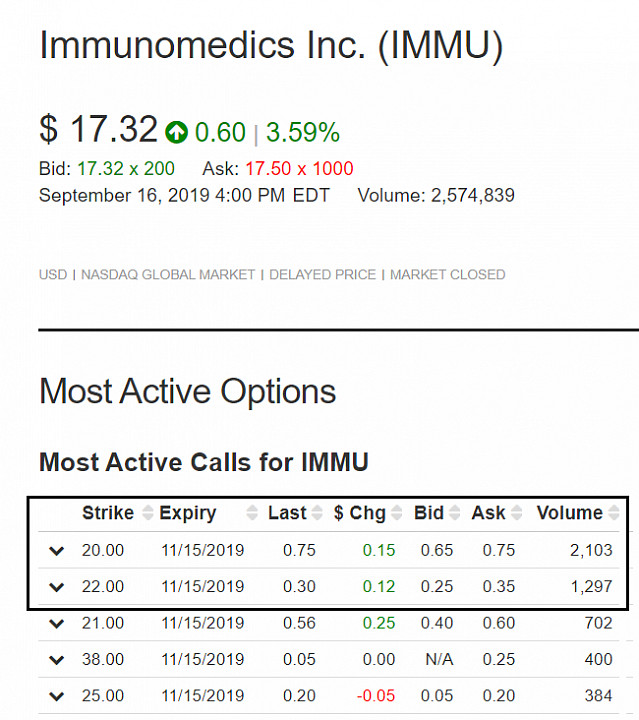Sort calls by Expiry column arrows
This screenshot has width=639, height=720.
(252, 513)
